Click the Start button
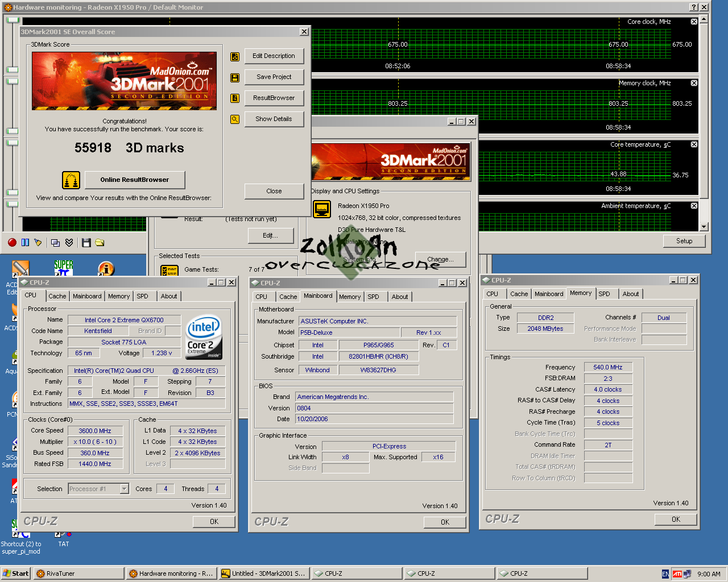 click(x=16, y=573)
